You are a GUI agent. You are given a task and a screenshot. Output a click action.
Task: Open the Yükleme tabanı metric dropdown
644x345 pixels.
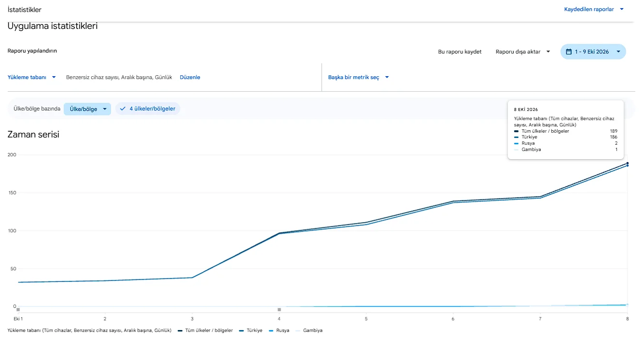[x=32, y=77]
